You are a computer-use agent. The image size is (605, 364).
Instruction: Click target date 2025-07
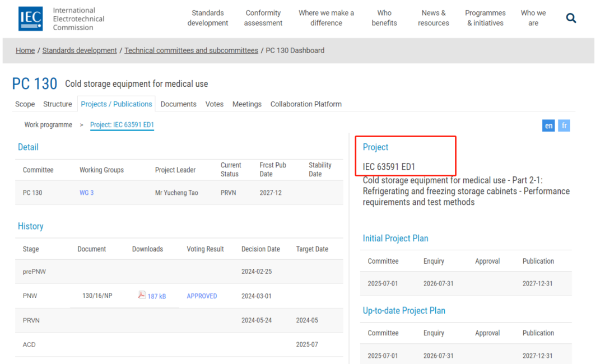307,345
